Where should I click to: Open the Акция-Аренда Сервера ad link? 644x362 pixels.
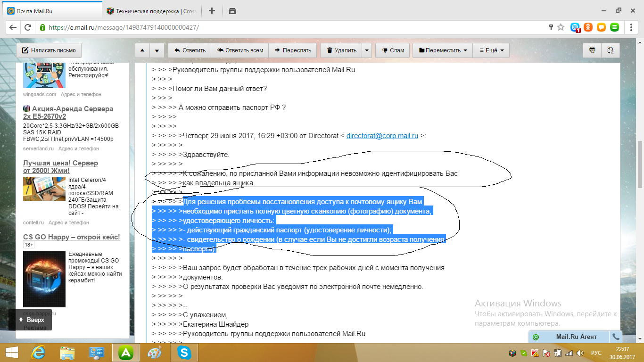coord(68,113)
